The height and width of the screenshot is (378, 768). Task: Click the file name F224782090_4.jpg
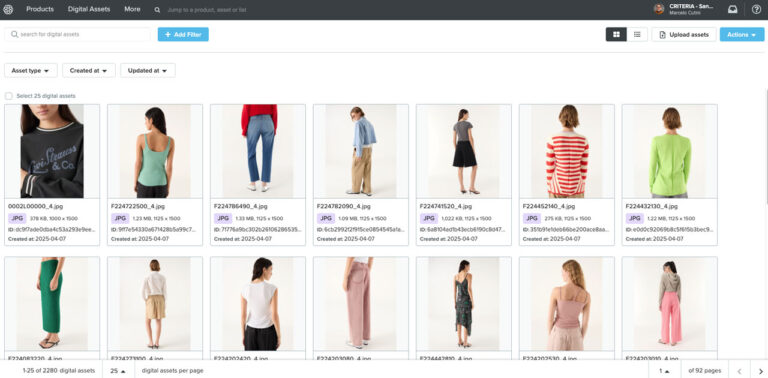[x=343, y=206]
